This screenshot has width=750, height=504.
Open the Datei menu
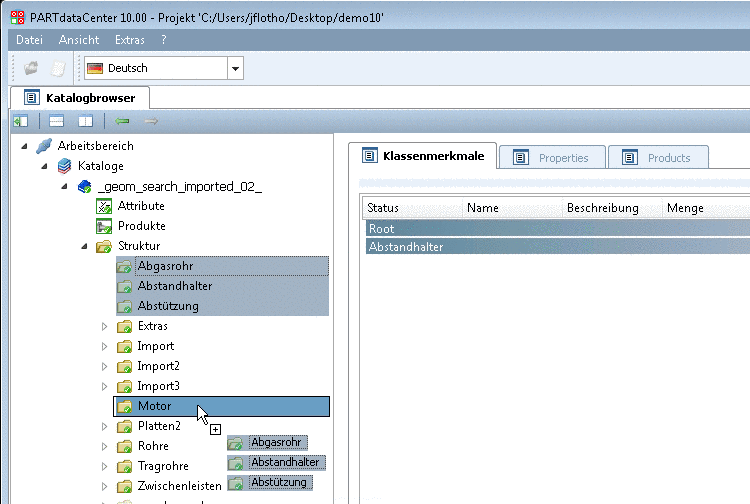30,40
